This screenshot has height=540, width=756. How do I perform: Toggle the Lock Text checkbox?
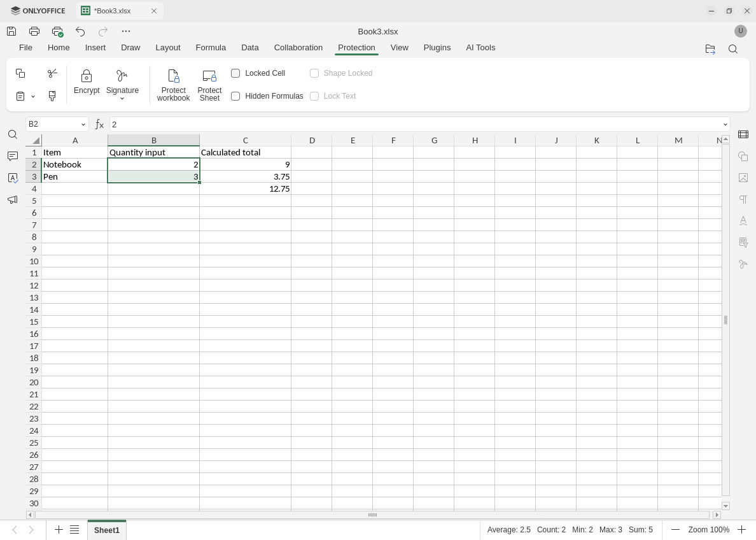click(314, 96)
